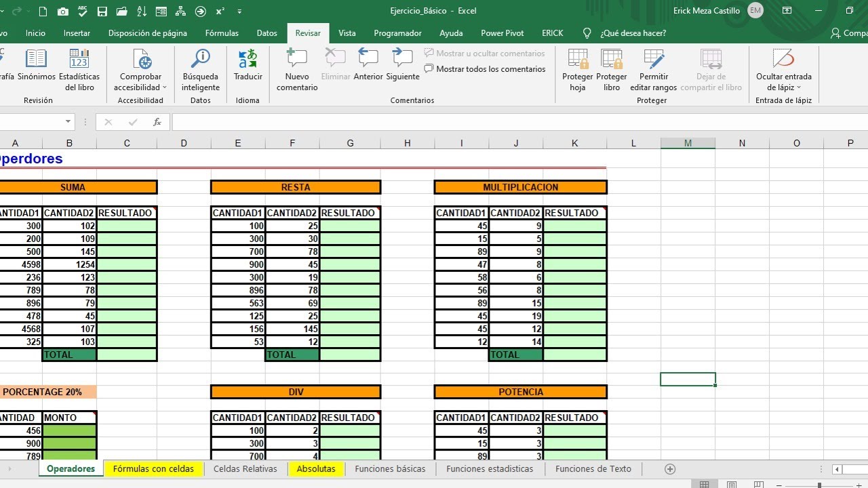The image size is (868, 488).
Task: Switch to Celdas Relativas sheet
Action: click(245, 469)
